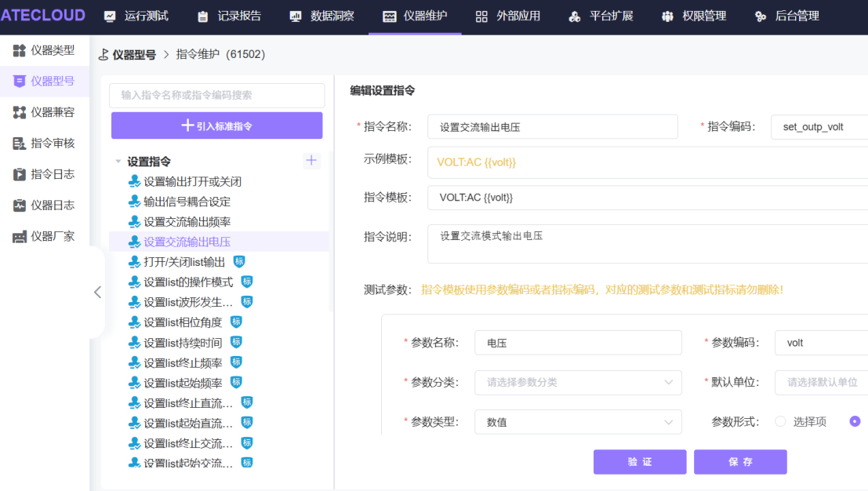Viewport: 868px width, 491px height.
Task: Open the 参数分类 dropdown
Action: (578, 383)
